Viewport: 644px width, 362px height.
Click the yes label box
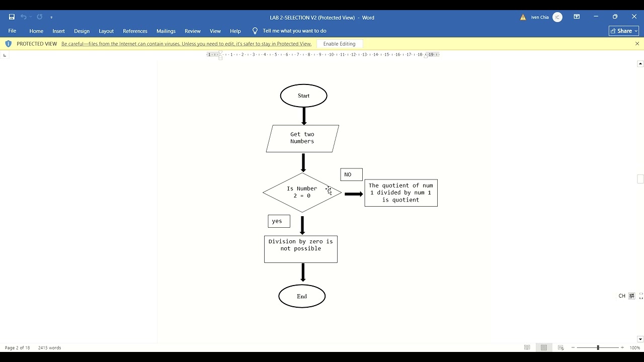[279, 221]
